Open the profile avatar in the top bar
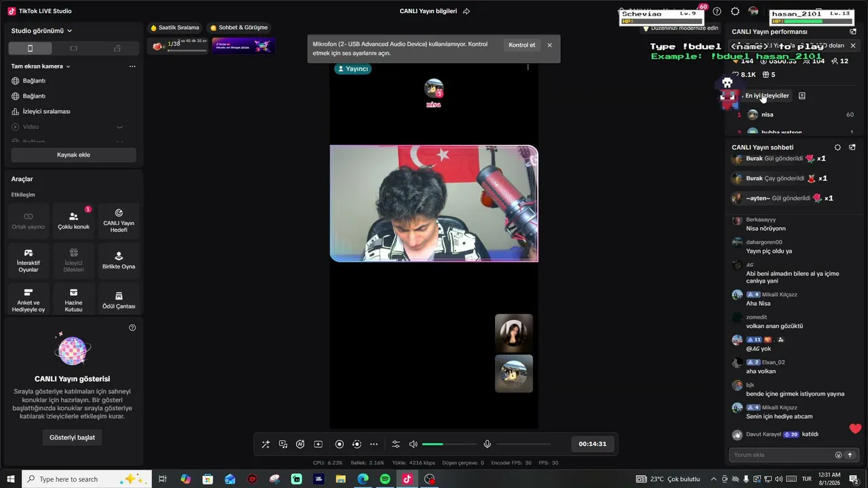The width and height of the screenshot is (868, 488). 753,12
